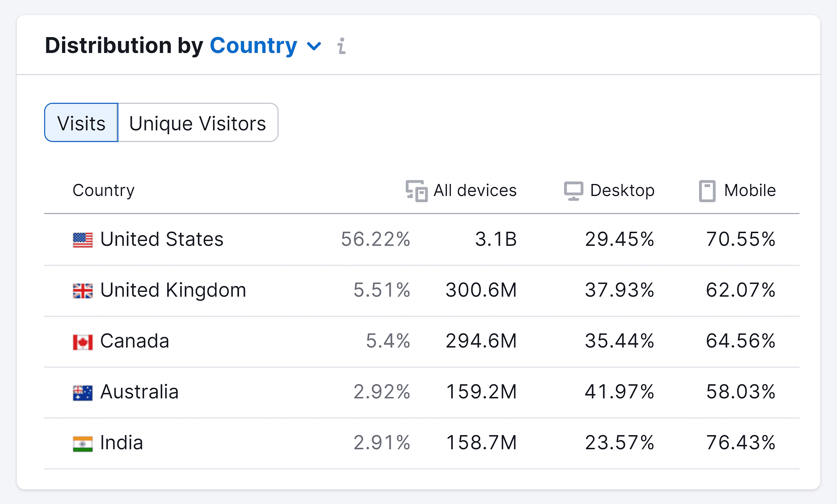
Task: Select the United Kingdom country name
Action: (x=173, y=290)
